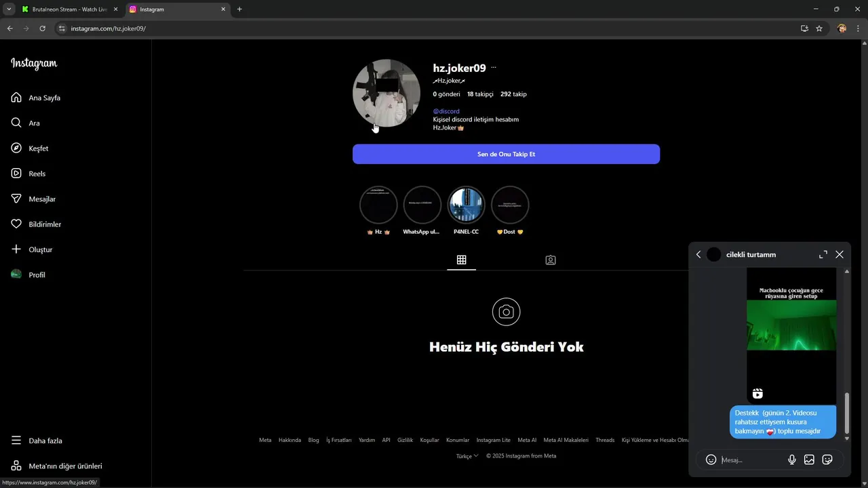Reload the page in browser
Image resolution: width=868 pixels, height=488 pixels.
[x=42, y=28]
